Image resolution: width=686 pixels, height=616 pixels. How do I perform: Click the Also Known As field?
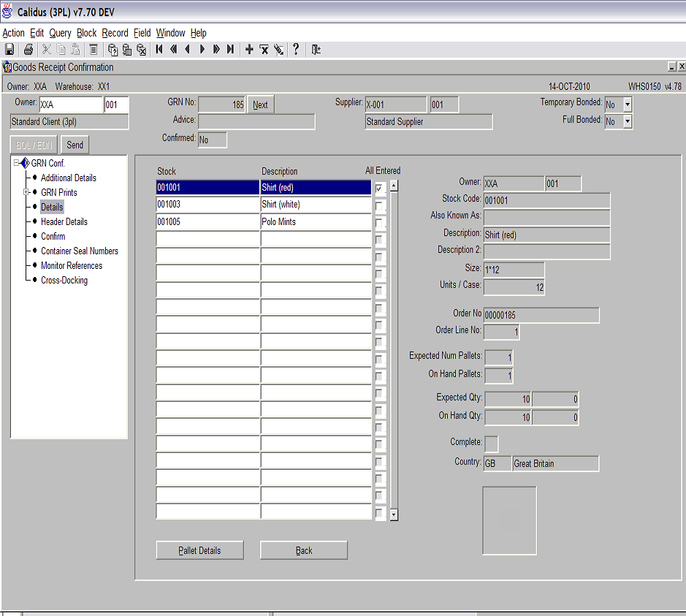click(547, 218)
